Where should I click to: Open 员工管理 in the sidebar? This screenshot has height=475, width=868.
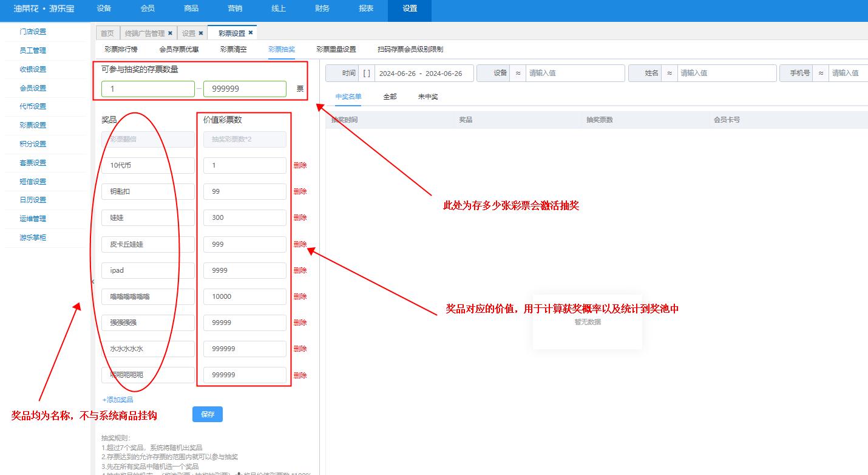pyautogui.click(x=33, y=50)
